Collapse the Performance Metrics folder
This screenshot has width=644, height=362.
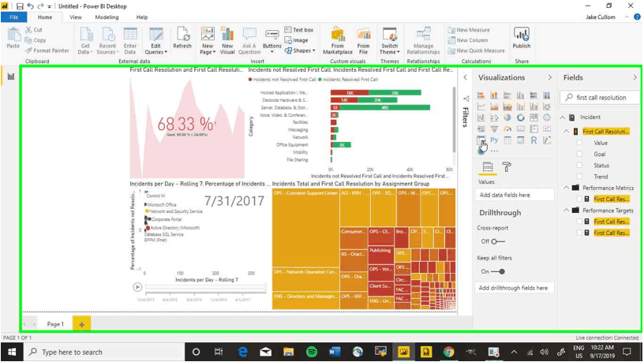[566, 188]
